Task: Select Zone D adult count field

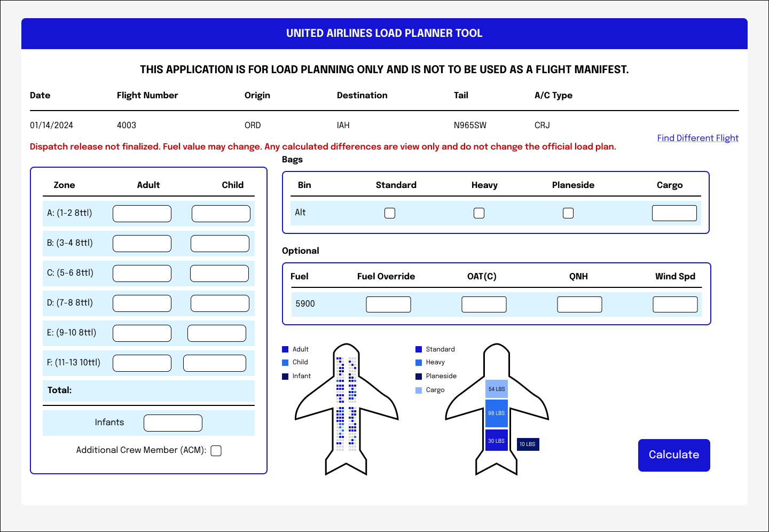Action: [x=142, y=303]
